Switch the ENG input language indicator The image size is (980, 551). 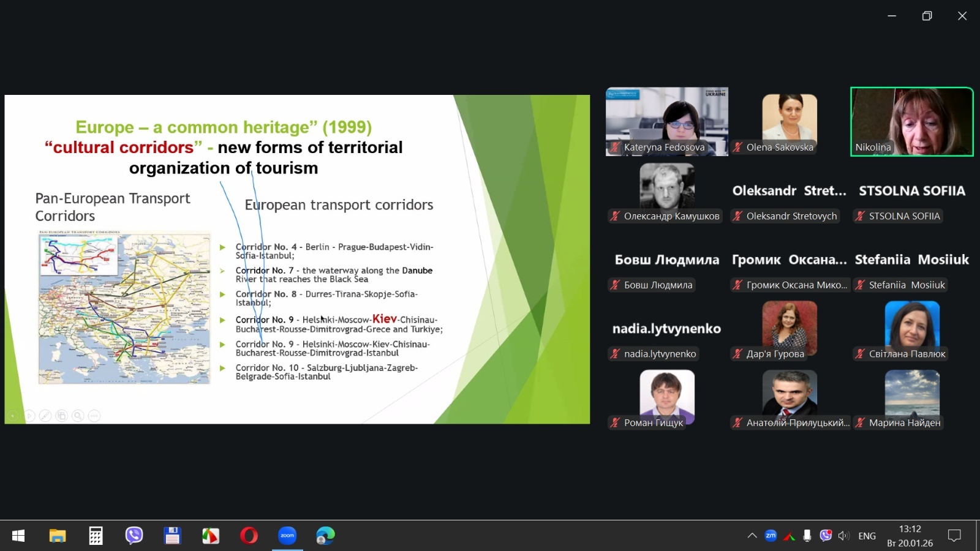click(867, 536)
